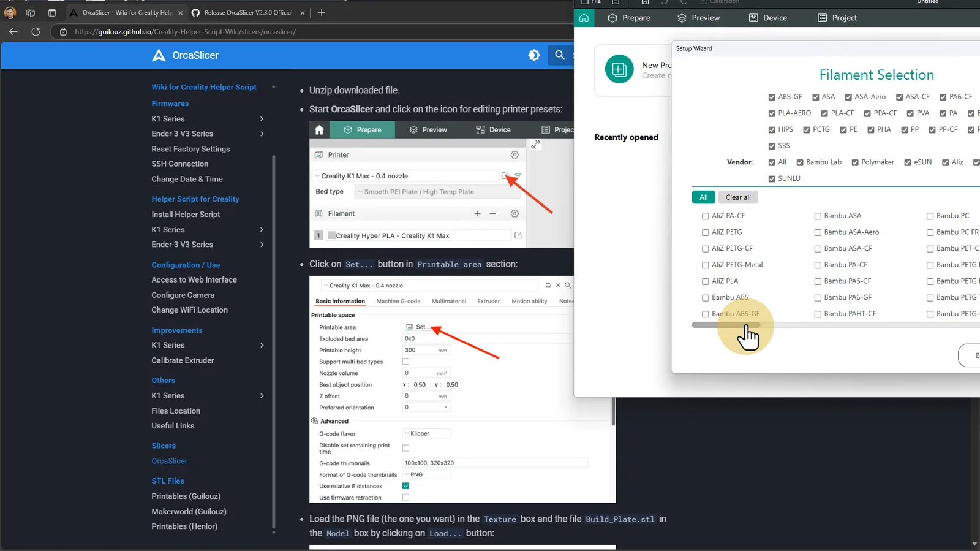Screen dimensions: 980x551
Task: Uncheck the HIPS filament type checkbox
Action: click(x=772, y=130)
